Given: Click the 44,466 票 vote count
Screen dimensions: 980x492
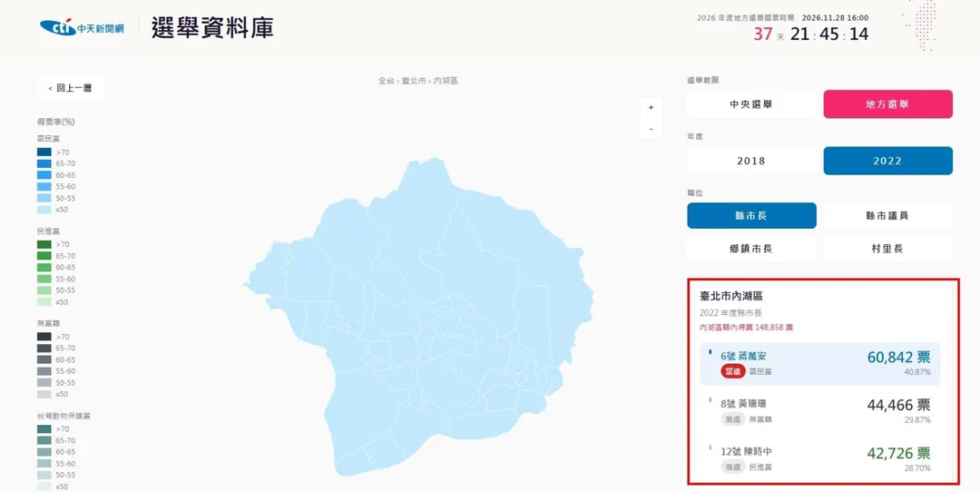Looking at the screenshot, I should point(898,405).
